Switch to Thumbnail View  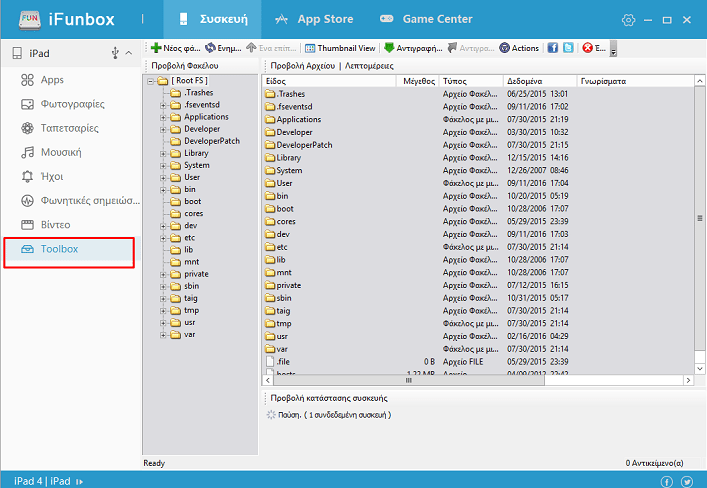pyautogui.click(x=340, y=48)
